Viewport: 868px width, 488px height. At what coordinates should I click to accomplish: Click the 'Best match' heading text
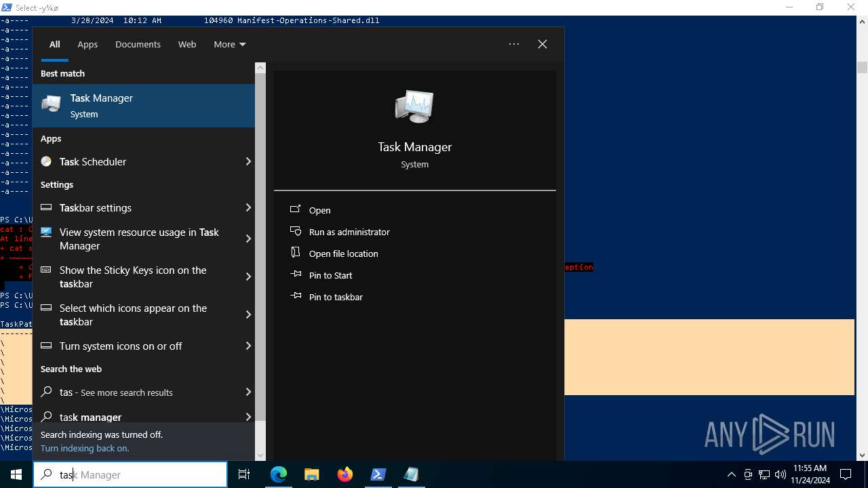(x=62, y=73)
